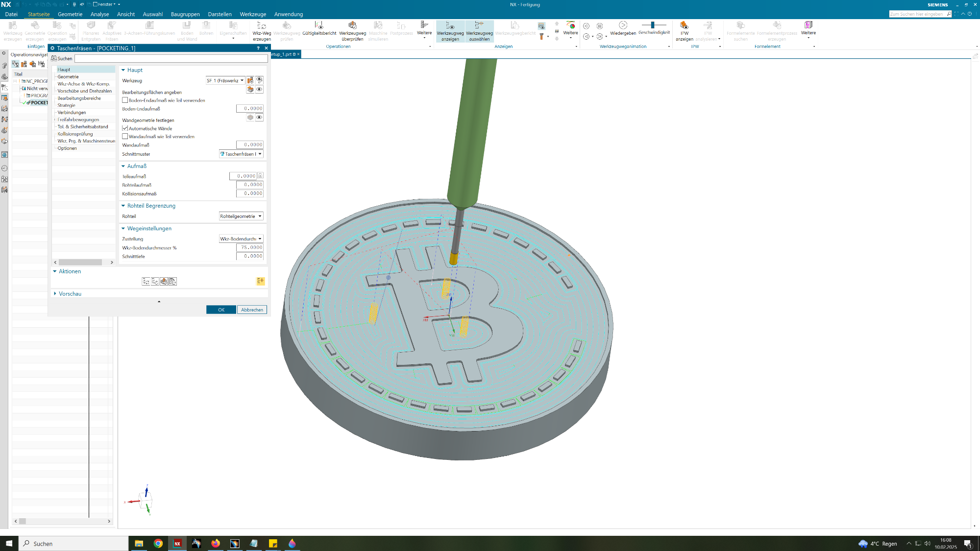Enable Boden-Endaufmaß wie Teil verwenden checkbox

125,100
